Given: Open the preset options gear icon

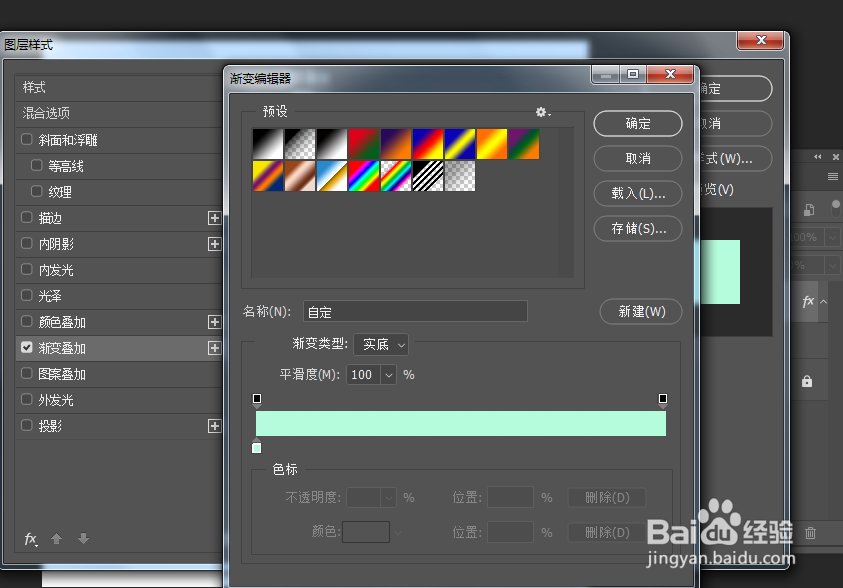Looking at the screenshot, I should (x=541, y=112).
